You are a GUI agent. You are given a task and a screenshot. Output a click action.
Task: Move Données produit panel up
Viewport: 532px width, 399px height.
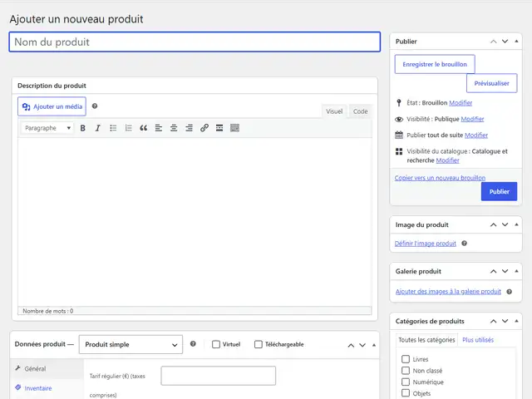point(351,346)
